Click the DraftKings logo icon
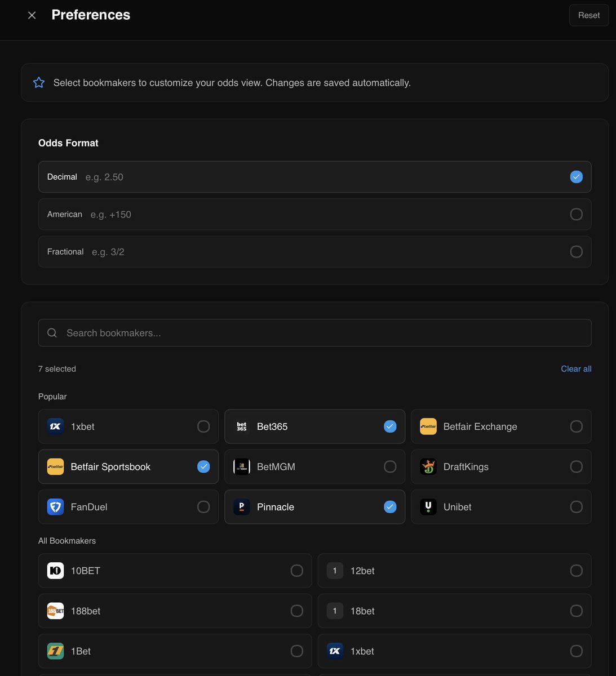The height and width of the screenshot is (676, 616). click(x=428, y=466)
